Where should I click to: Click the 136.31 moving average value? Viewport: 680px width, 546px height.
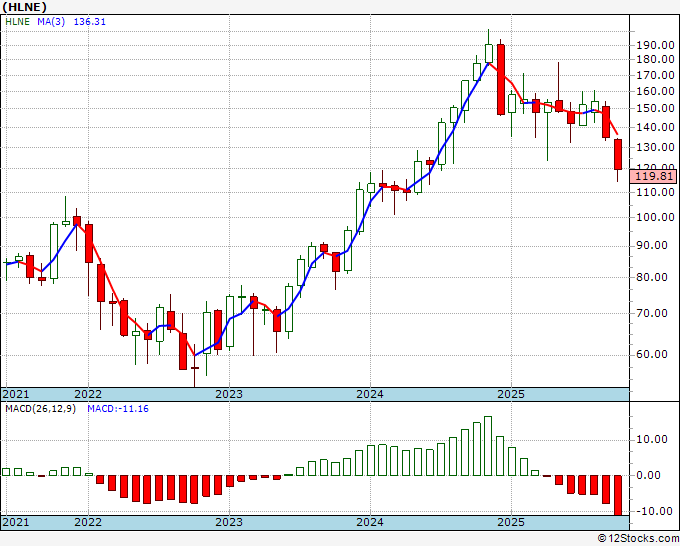tap(90, 22)
